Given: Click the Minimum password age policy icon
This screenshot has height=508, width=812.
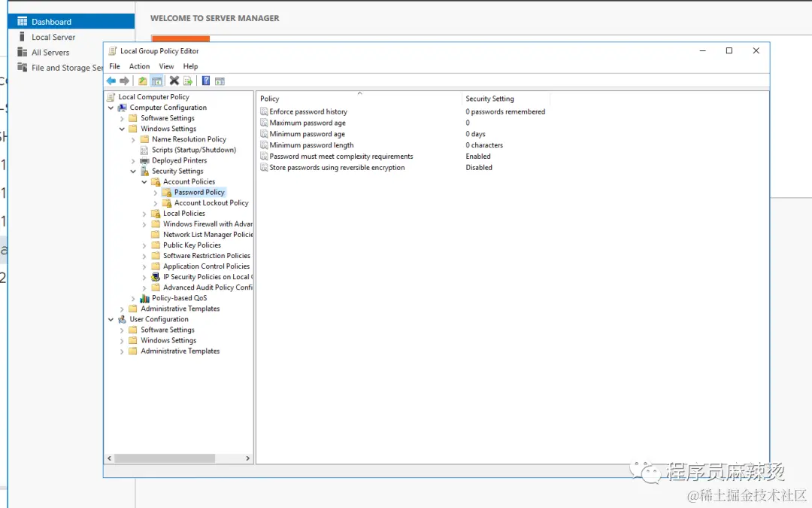Looking at the screenshot, I should point(264,134).
